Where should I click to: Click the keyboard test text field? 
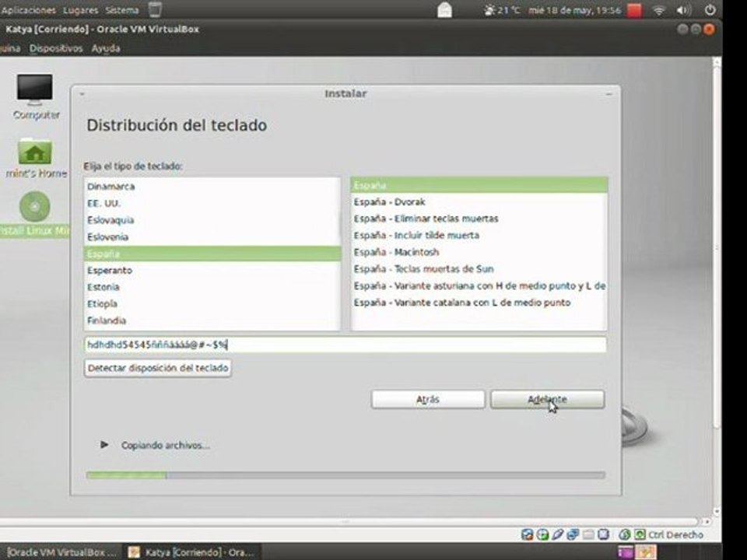tap(345, 345)
